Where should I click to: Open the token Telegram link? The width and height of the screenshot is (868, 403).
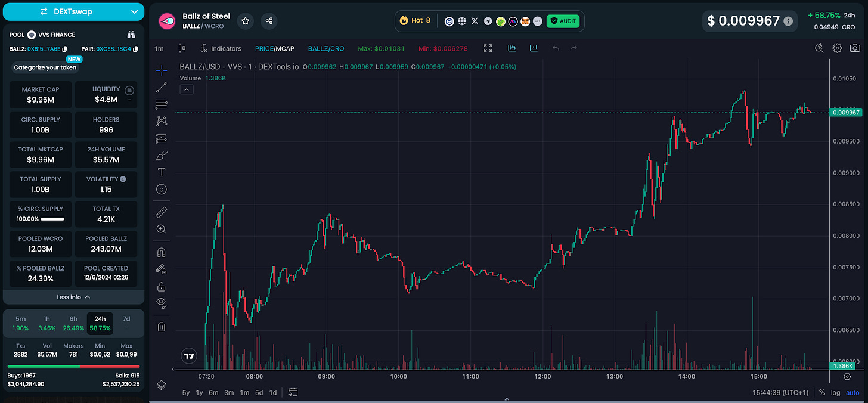[x=488, y=21]
